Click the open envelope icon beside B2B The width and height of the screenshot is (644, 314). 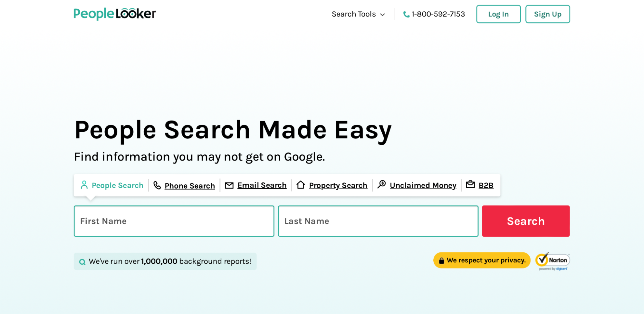tap(470, 184)
